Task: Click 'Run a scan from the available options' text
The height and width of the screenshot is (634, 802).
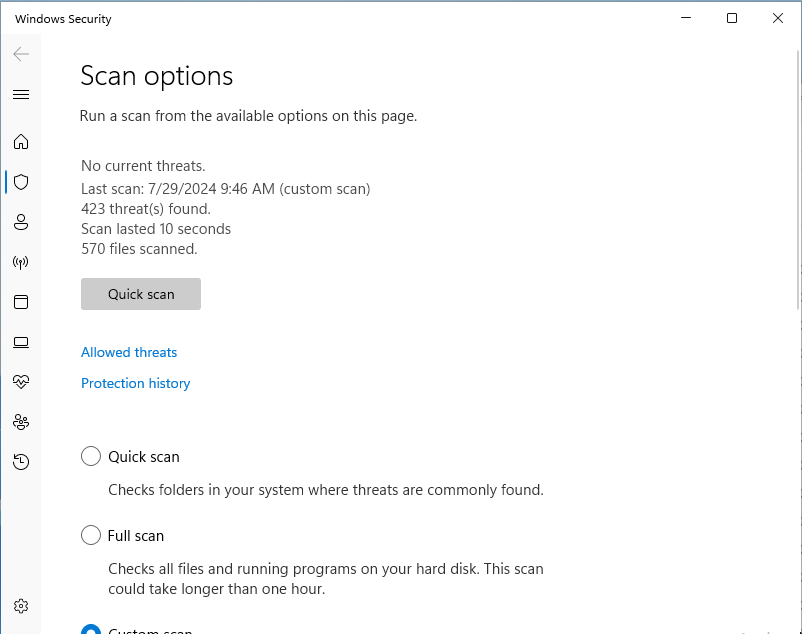Action: tap(249, 116)
